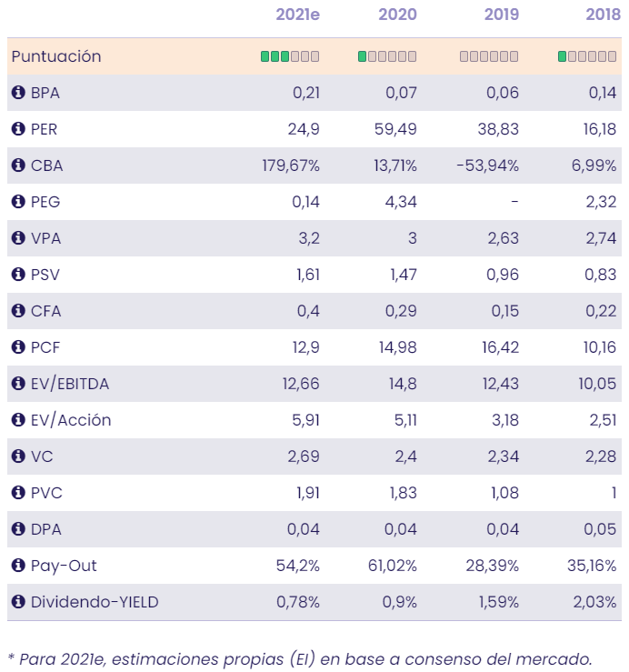Open the CBA info tooltip icon
Viewport: 629px width, 672px height.
click(x=18, y=165)
